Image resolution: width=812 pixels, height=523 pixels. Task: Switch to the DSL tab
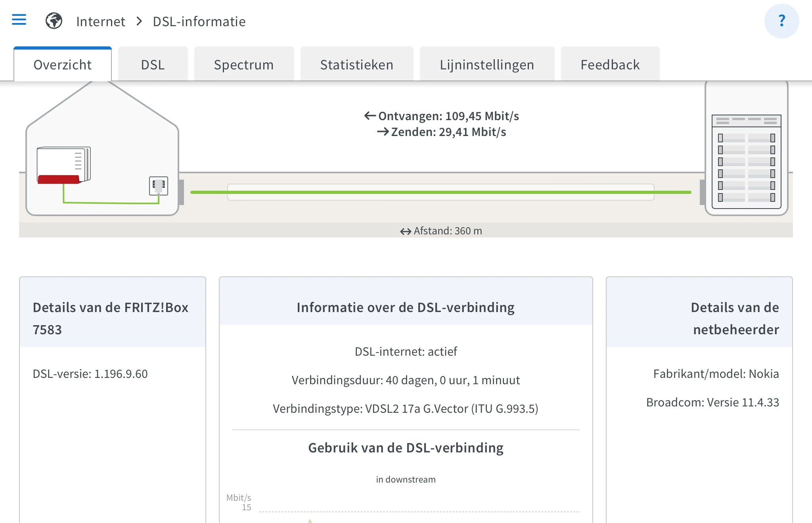click(153, 65)
